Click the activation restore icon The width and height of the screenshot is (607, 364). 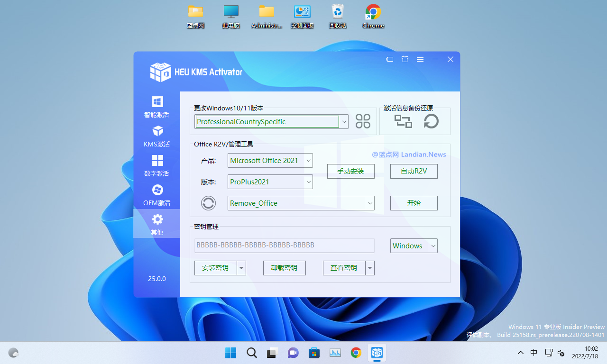point(431,121)
